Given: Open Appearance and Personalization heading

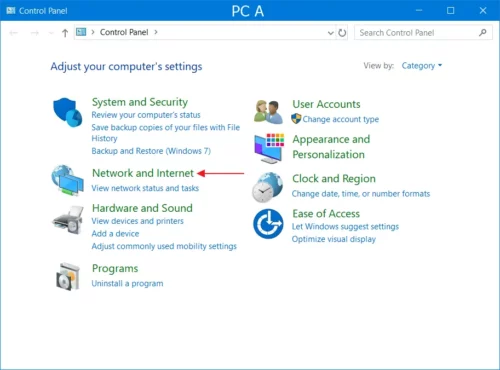Looking at the screenshot, I should pos(331,147).
